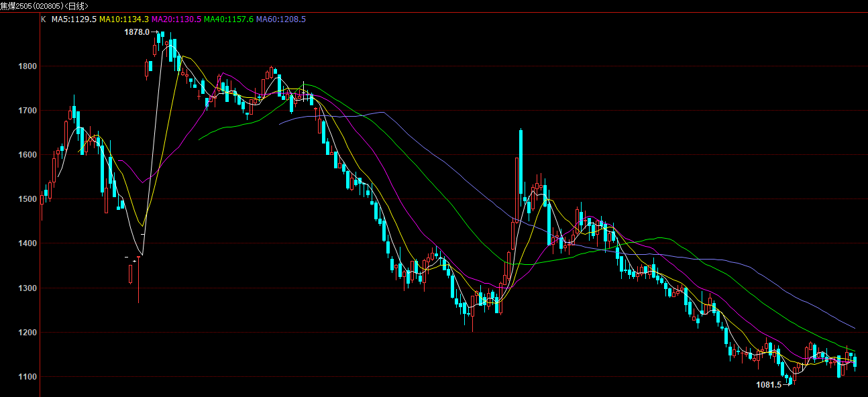Click the chart title 焦煤2505(020805)<日线>
The image size is (868, 397).
(44, 6)
